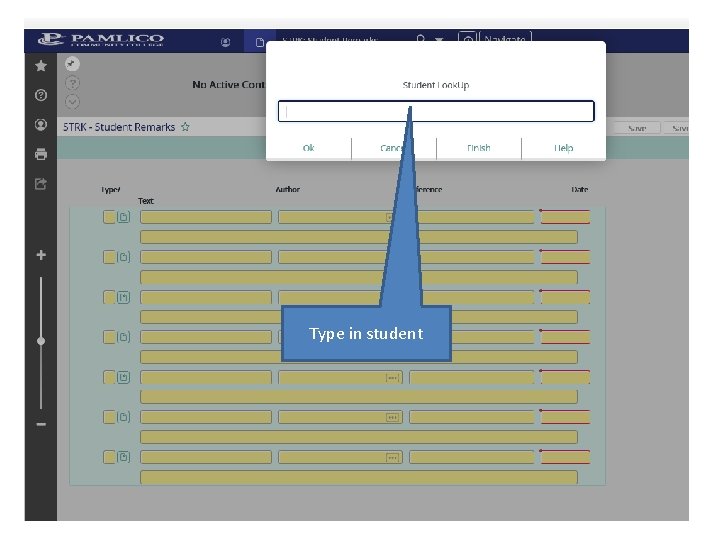Click the seventh row Author ellipsis button
Viewport: 720px width, 540px height.
pyautogui.click(x=392, y=457)
